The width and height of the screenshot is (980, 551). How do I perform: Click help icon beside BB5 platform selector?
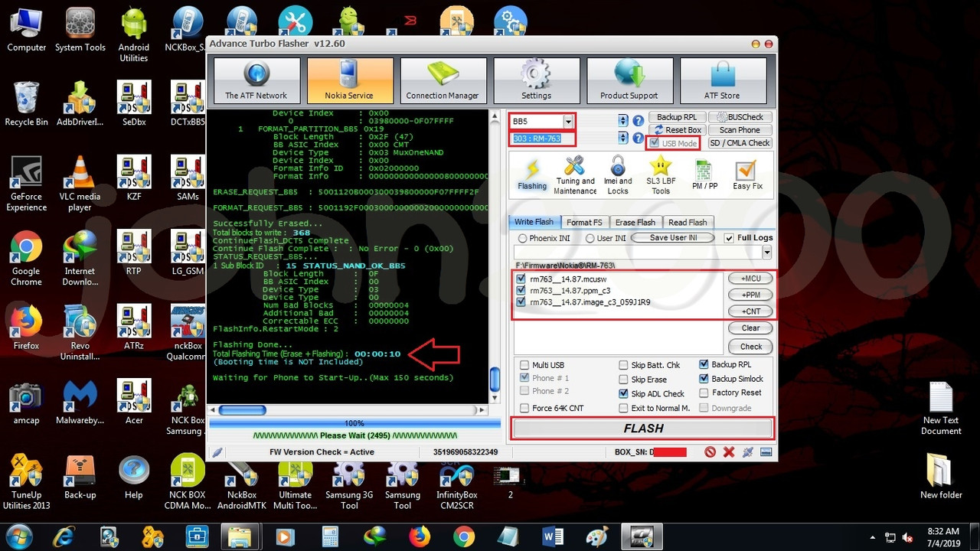point(638,121)
